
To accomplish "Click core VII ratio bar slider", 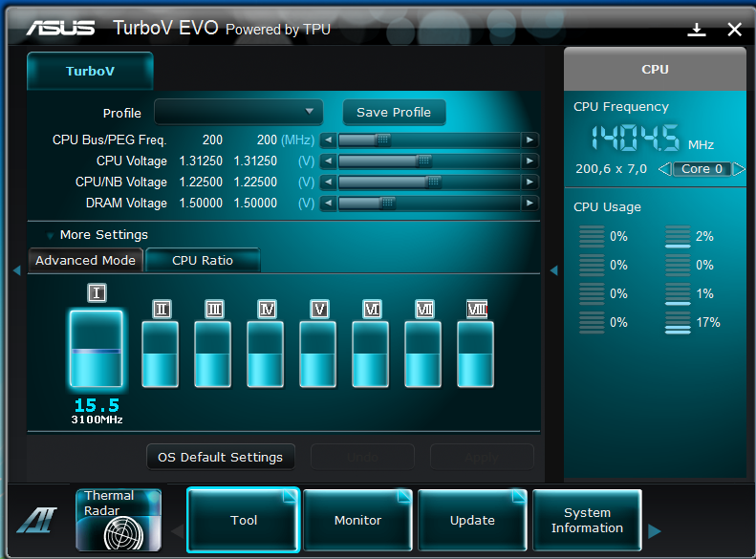I will [422, 355].
